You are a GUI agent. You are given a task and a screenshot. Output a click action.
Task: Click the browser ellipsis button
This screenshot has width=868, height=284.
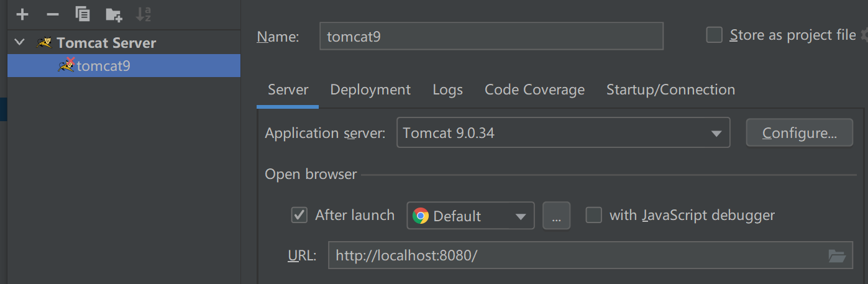pos(556,216)
